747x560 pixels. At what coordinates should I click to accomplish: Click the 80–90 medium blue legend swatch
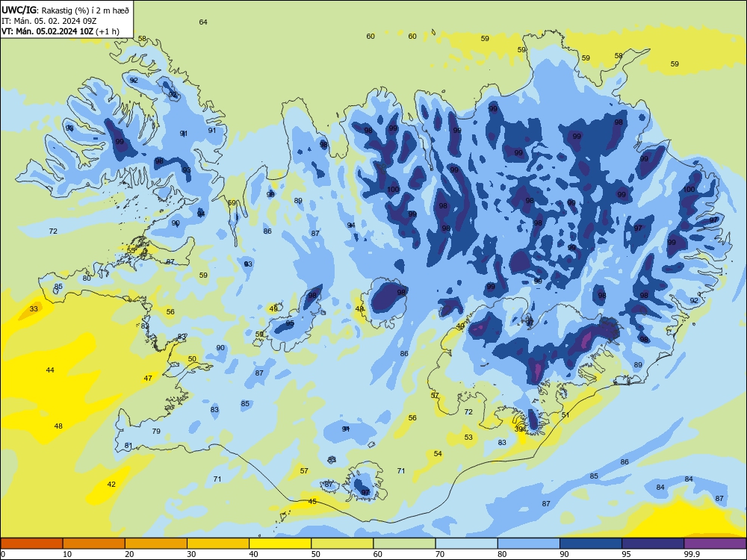528,544
